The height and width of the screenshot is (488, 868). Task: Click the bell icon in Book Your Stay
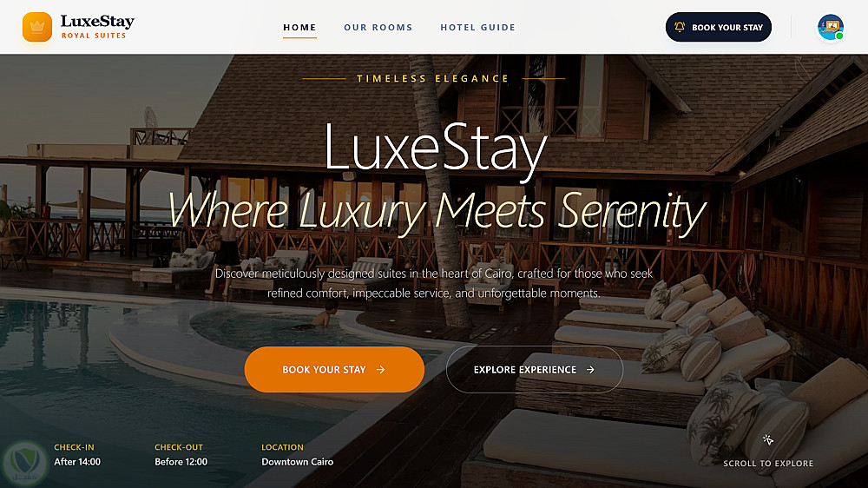pos(680,27)
